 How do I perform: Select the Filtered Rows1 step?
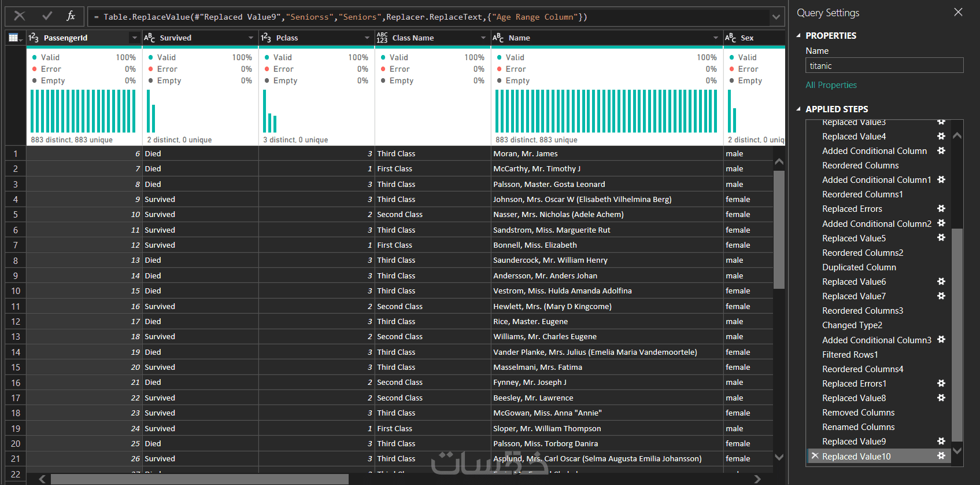click(850, 355)
